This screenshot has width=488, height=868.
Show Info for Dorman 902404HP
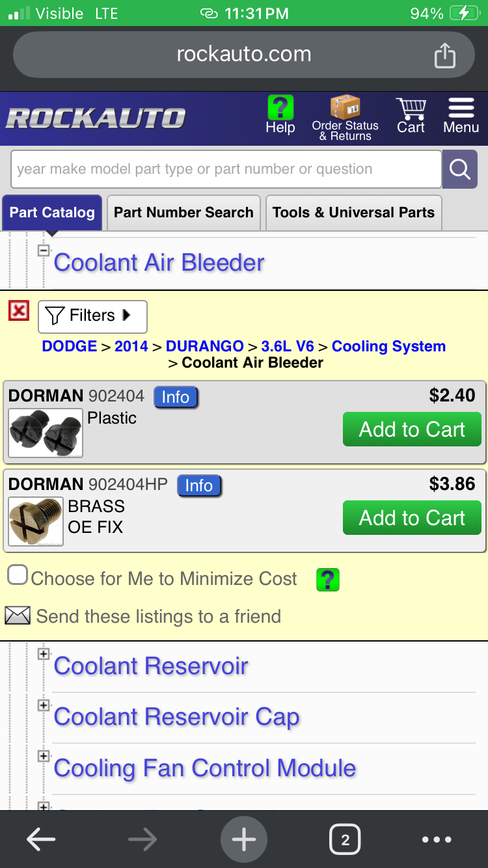click(x=198, y=485)
